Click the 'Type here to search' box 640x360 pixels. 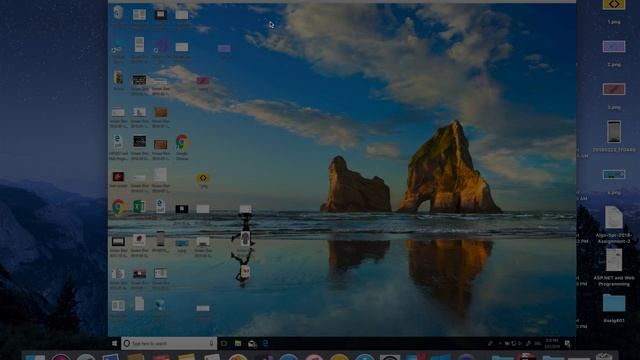(x=169, y=343)
